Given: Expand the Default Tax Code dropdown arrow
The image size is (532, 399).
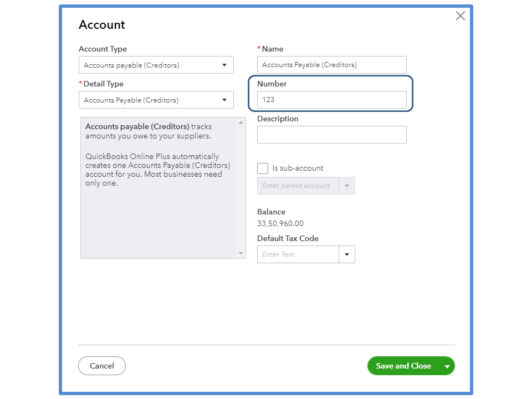Looking at the screenshot, I should tap(347, 254).
